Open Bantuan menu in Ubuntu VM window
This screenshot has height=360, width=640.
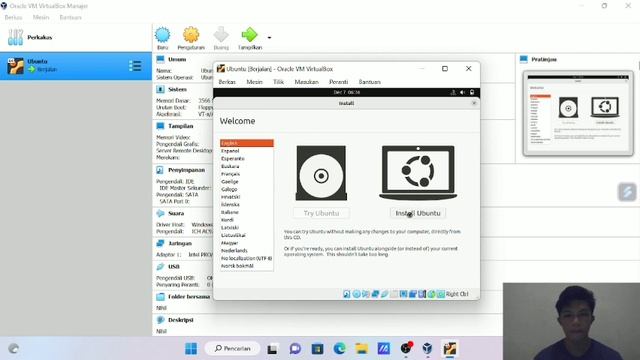click(369, 82)
